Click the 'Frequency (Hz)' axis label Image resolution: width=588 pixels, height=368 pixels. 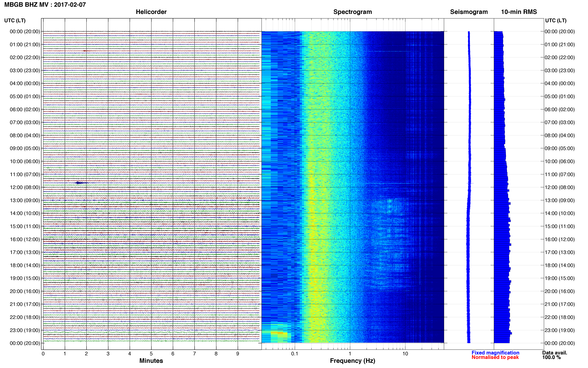pyautogui.click(x=352, y=361)
